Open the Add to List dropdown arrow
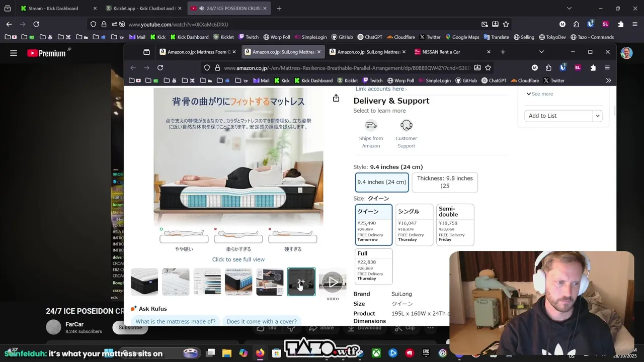The height and width of the screenshot is (362, 644). 598,116
